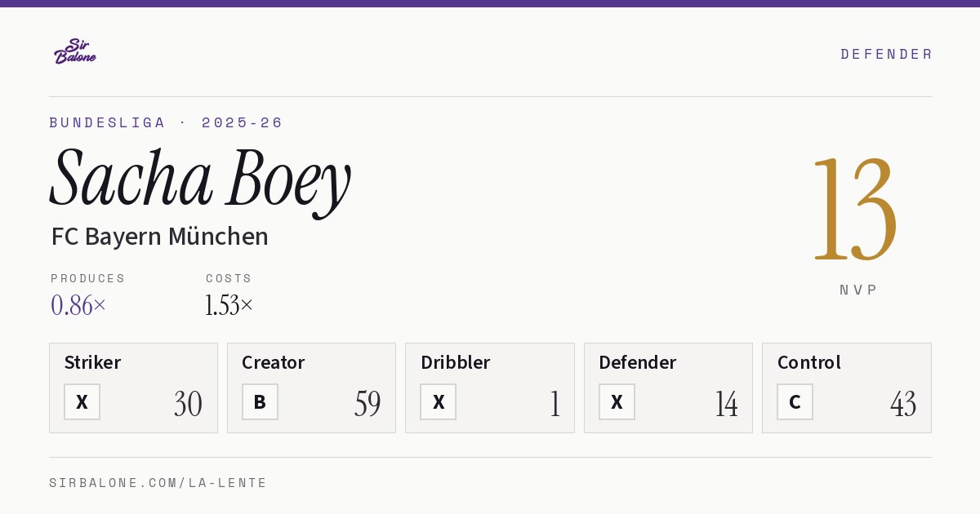Click the DEFENDER position label at top right
This screenshot has height=514, width=980.
886,54
